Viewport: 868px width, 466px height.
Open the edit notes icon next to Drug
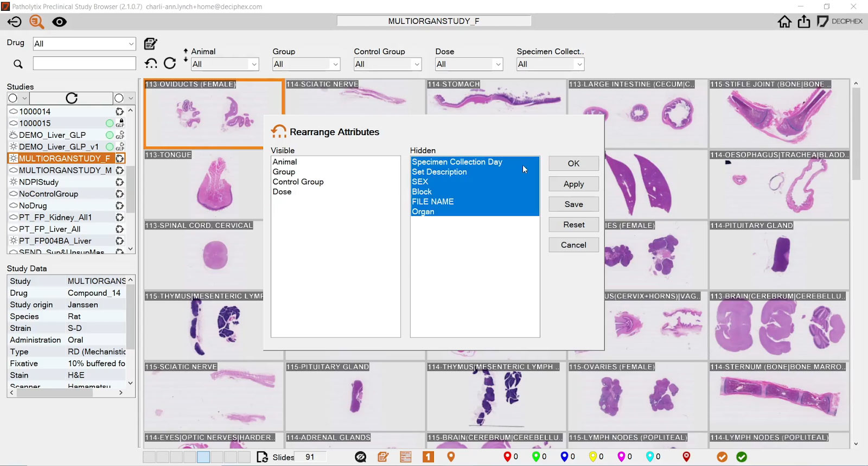[151, 43]
